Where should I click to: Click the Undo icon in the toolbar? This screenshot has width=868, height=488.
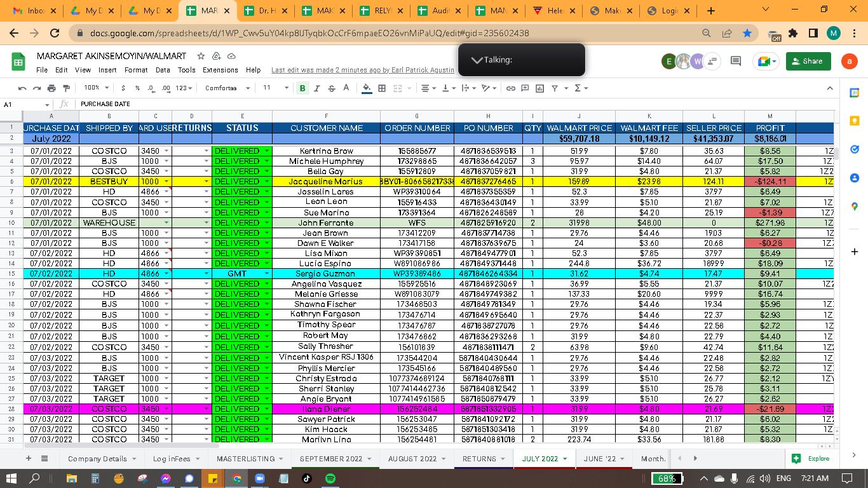(x=23, y=88)
